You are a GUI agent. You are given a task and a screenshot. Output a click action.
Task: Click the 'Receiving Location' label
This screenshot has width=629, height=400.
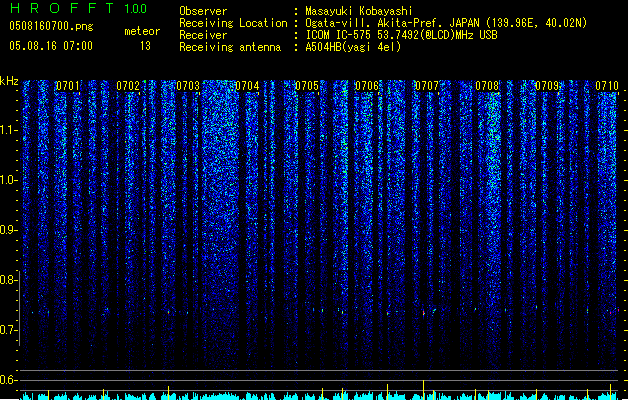pos(233,23)
